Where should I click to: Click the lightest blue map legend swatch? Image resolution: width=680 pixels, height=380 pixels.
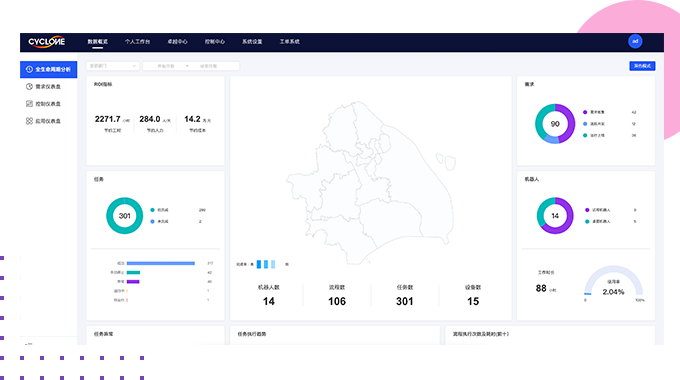coord(280,264)
